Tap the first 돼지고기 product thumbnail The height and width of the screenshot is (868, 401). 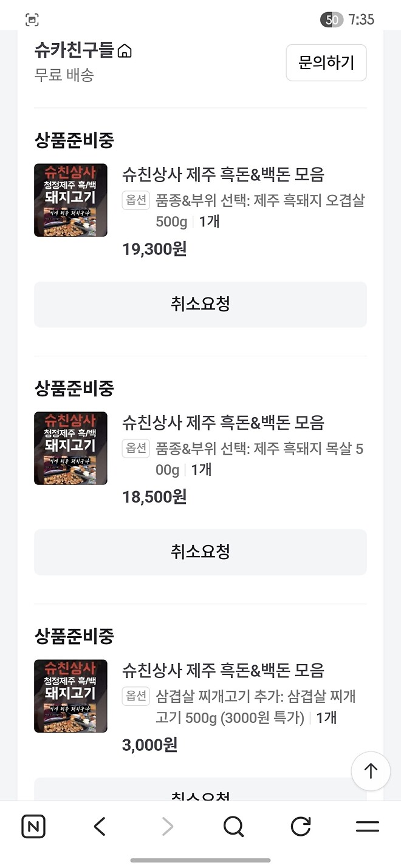pyautogui.click(x=70, y=200)
